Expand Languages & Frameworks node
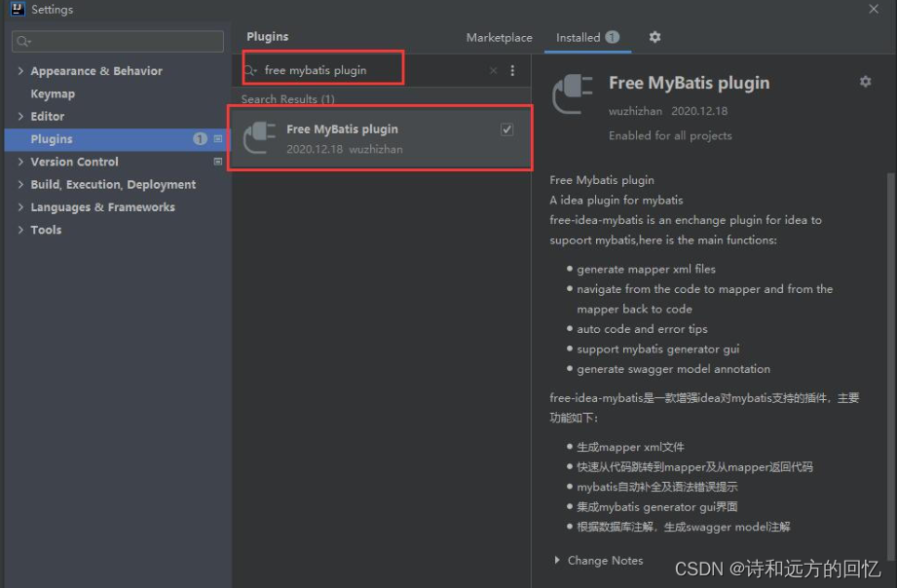 (x=20, y=207)
